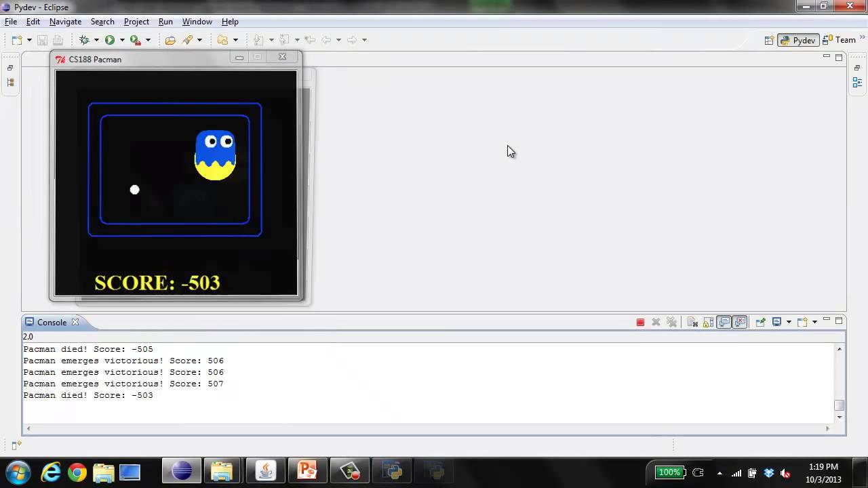
Task: Click the New file toolbar icon
Action: (17, 40)
